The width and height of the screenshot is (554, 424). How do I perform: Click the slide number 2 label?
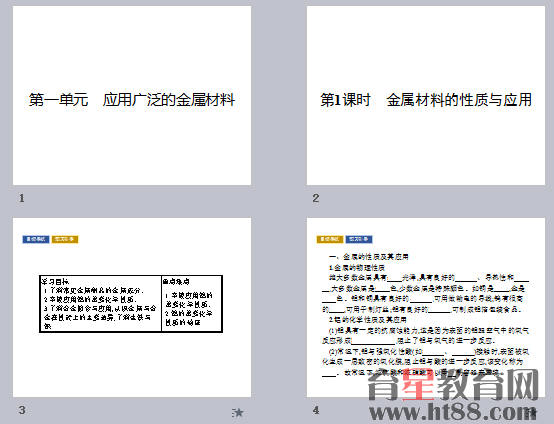[x=316, y=198]
